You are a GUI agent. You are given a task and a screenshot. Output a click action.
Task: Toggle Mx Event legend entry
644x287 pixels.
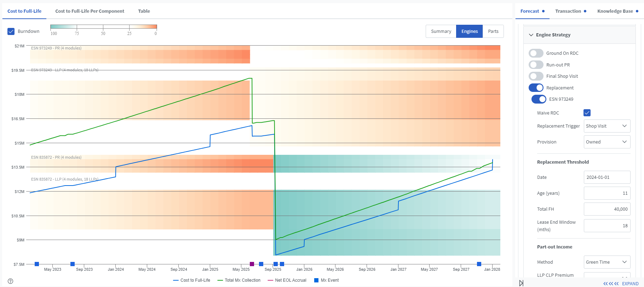(326, 280)
